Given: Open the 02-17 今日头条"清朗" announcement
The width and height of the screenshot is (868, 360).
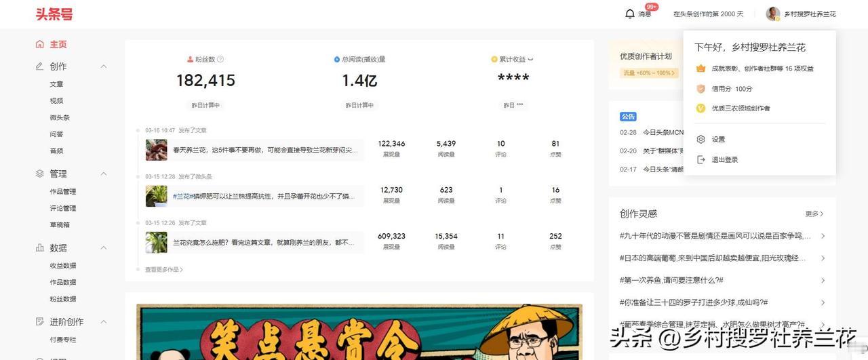Looking at the screenshot, I should click(652, 169).
